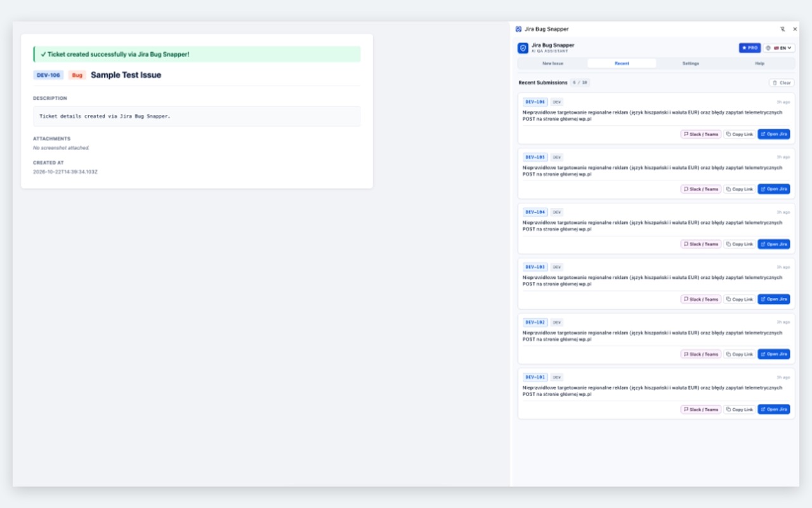Copy link for DEV-106
Image resolution: width=812 pixels, height=508 pixels.
point(740,134)
